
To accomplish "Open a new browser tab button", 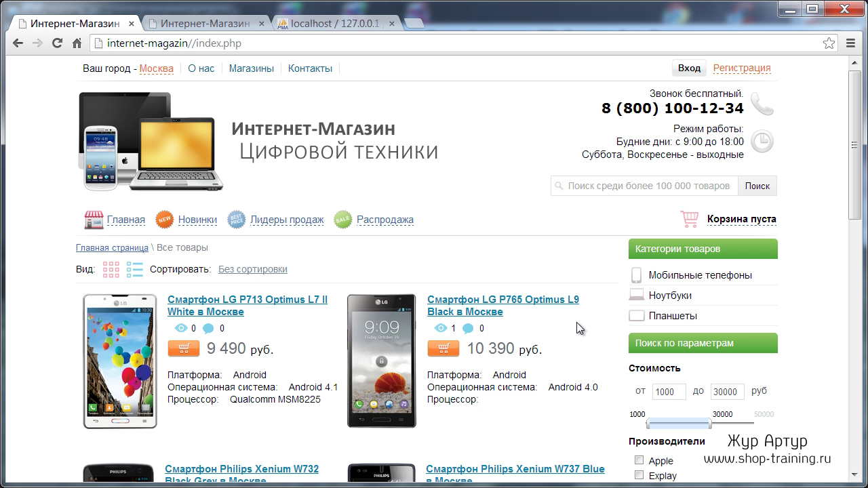I will click(x=414, y=24).
